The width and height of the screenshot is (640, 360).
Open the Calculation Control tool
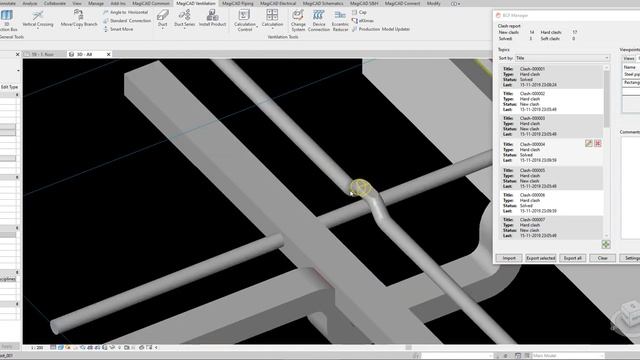(x=244, y=20)
